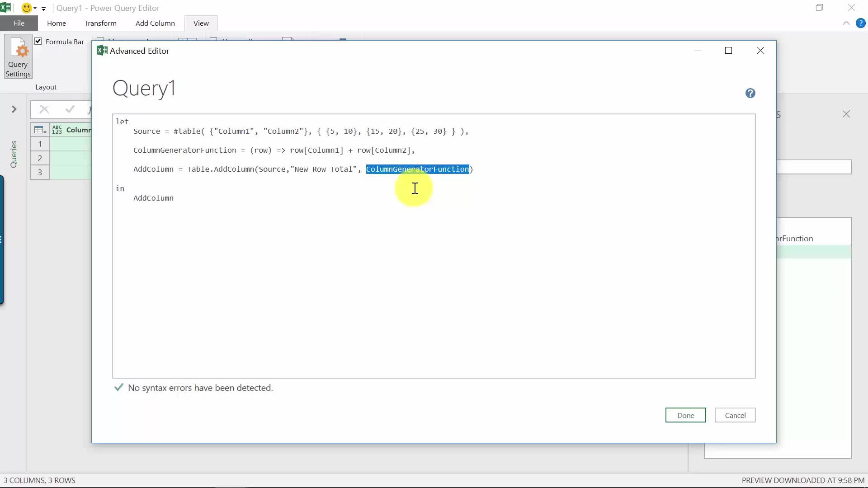868x488 pixels.
Task: Click the ABC123 data type icon
Action: pyautogui.click(x=57, y=130)
